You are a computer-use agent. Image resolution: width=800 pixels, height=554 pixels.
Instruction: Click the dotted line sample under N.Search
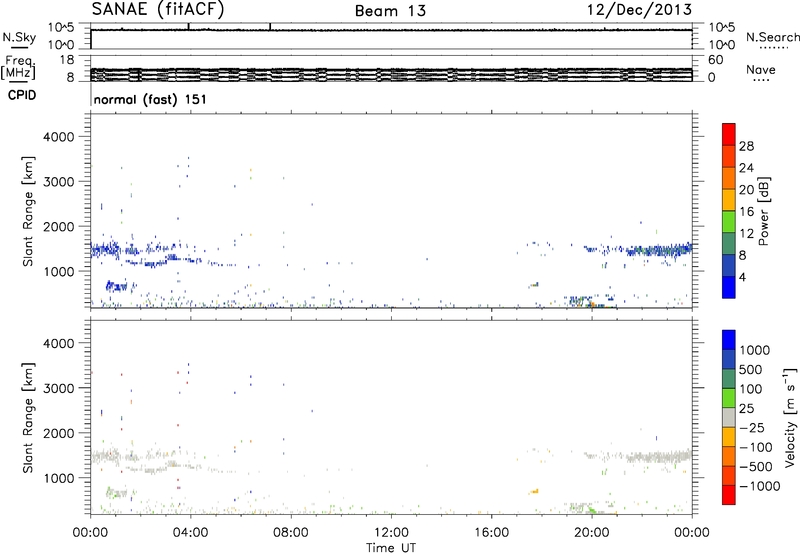[x=774, y=48]
